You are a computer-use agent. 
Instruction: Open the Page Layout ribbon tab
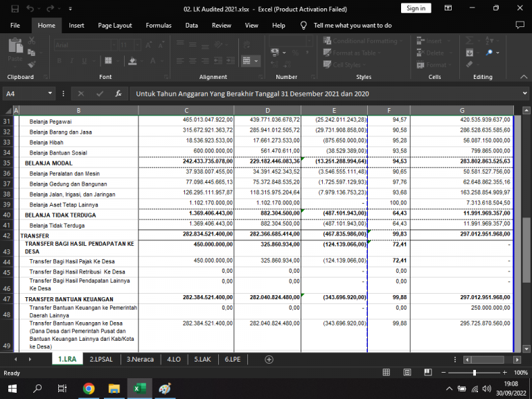[x=115, y=25]
